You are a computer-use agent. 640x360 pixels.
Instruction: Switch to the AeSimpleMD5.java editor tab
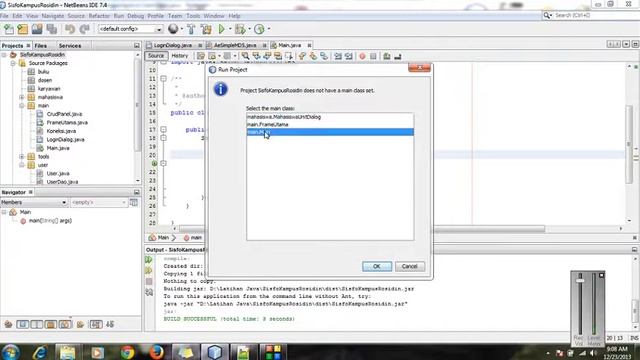tap(235, 45)
